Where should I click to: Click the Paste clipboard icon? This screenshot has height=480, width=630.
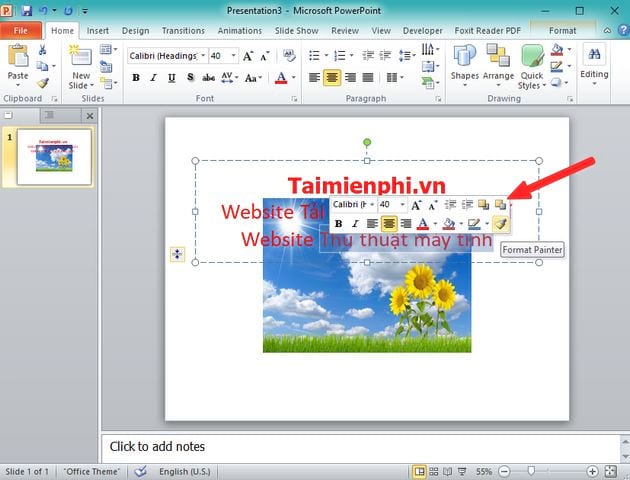(18, 55)
